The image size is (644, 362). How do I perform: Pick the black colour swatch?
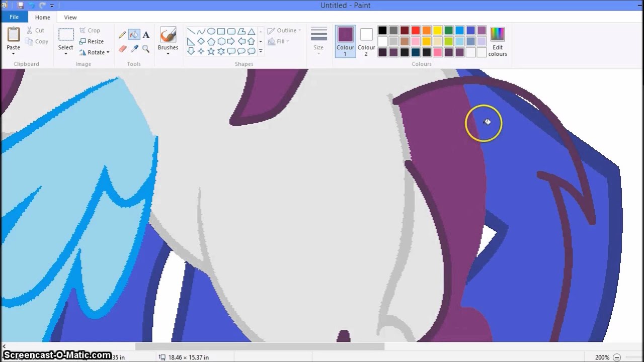click(382, 31)
